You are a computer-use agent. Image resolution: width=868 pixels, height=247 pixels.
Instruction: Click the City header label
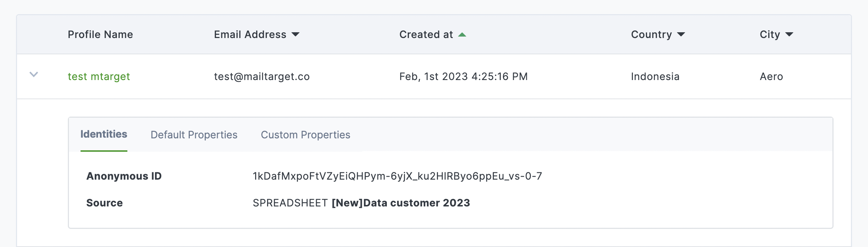(770, 34)
